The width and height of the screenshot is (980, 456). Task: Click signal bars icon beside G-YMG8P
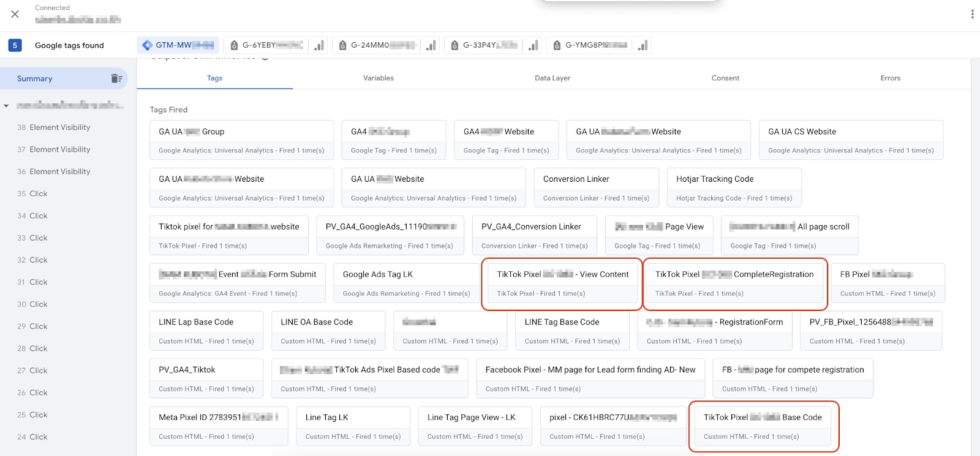643,45
